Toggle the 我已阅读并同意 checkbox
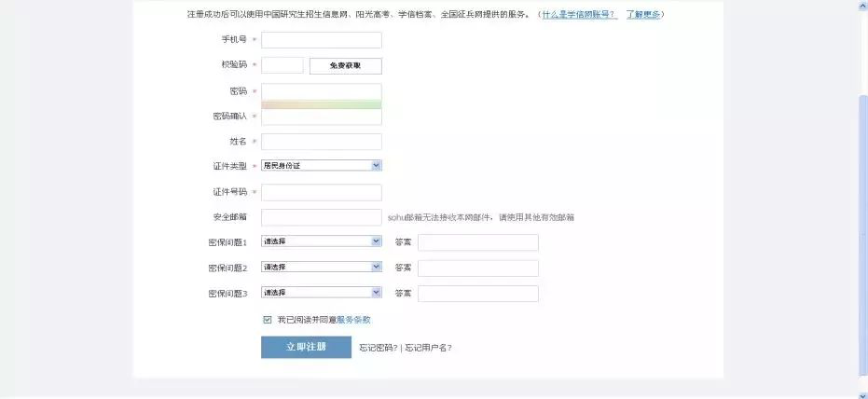Screen dimensions: 868x399 tap(268, 320)
